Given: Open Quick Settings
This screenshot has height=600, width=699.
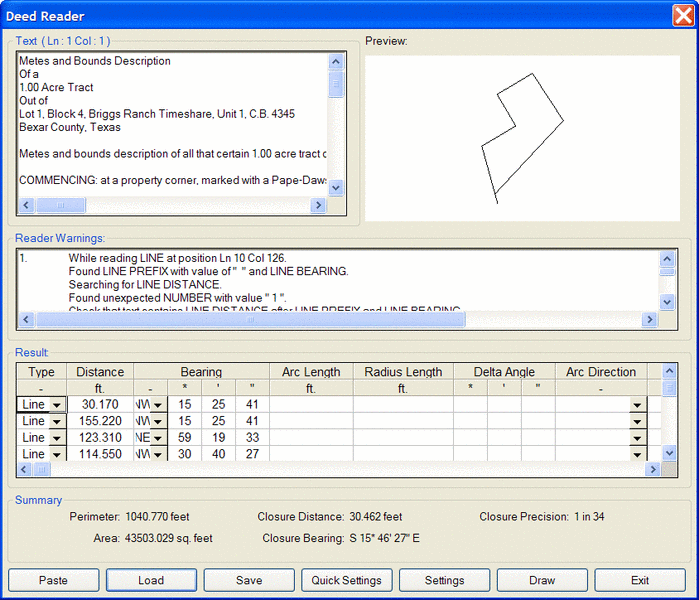Looking at the screenshot, I should [x=346, y=580].
